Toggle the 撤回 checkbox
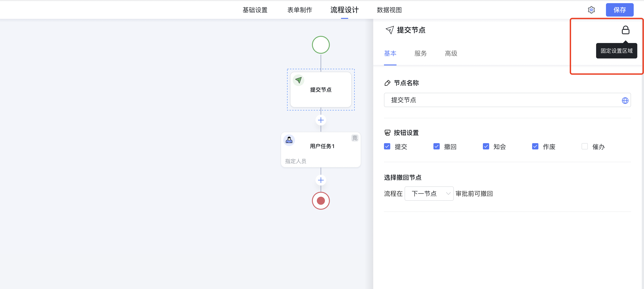 (437, 146)
